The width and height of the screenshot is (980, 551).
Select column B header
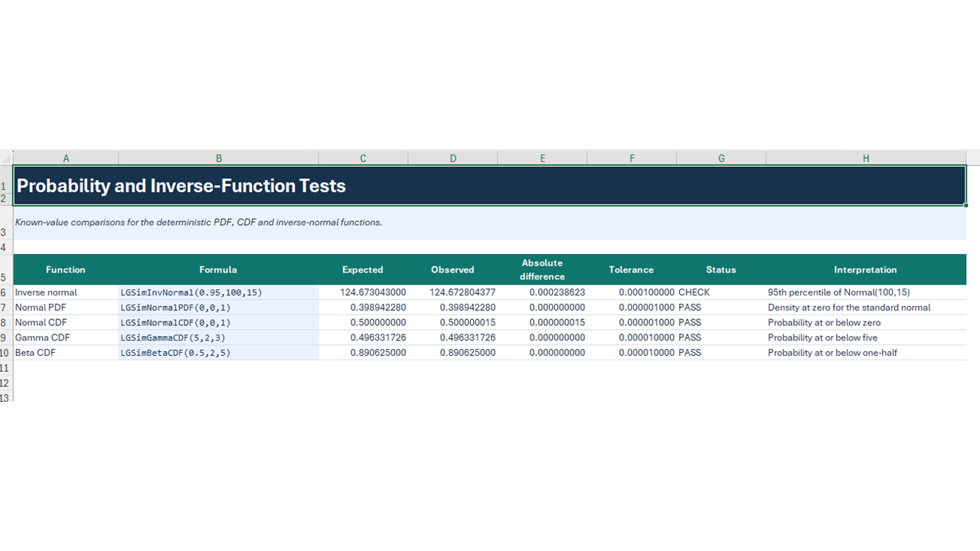pos(218,158)
